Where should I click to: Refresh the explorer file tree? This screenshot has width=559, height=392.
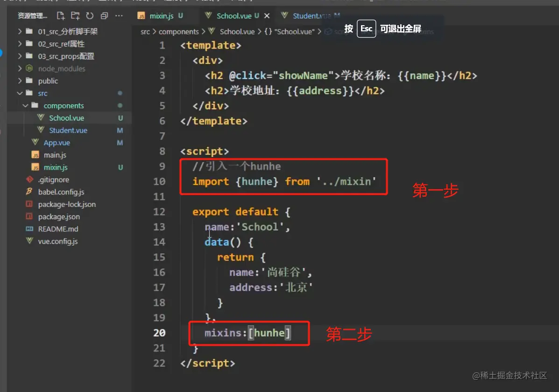pyautogui.click(x=90, y=16)
